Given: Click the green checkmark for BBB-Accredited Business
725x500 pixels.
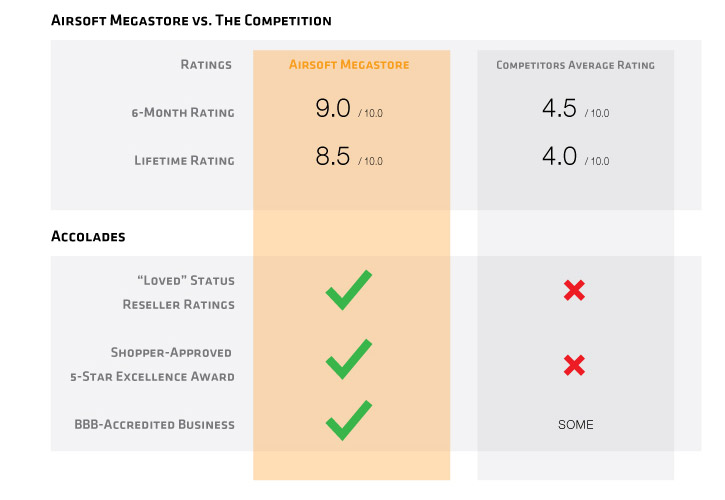Looking at the screenshot, I should tap(348, 420).
